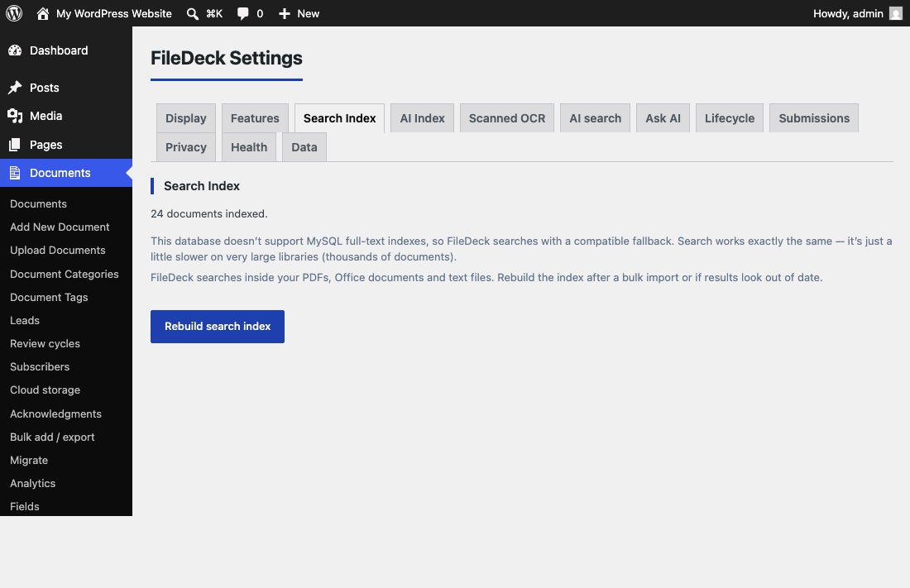Open Document Categories submenu
The width and height of the screenshot is (910, 588).
click(64, 274)
